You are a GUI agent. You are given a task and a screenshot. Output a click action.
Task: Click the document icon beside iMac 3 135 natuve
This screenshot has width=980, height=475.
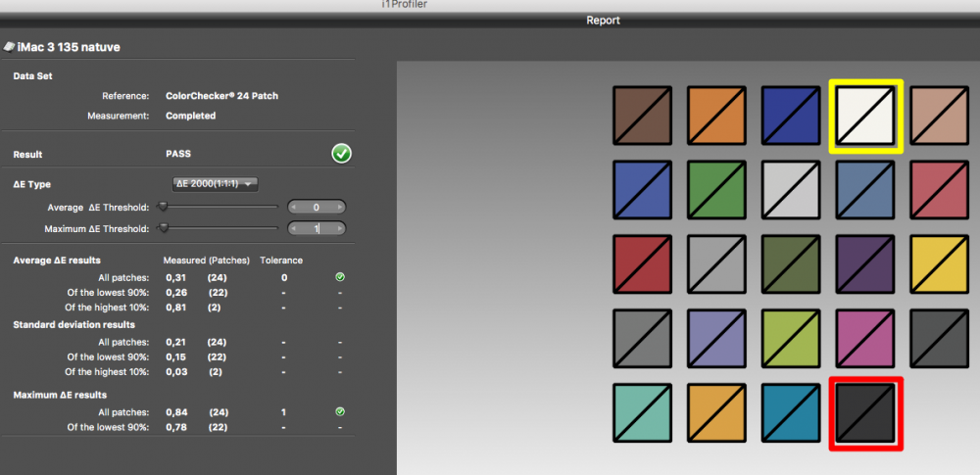click(9, 47)
